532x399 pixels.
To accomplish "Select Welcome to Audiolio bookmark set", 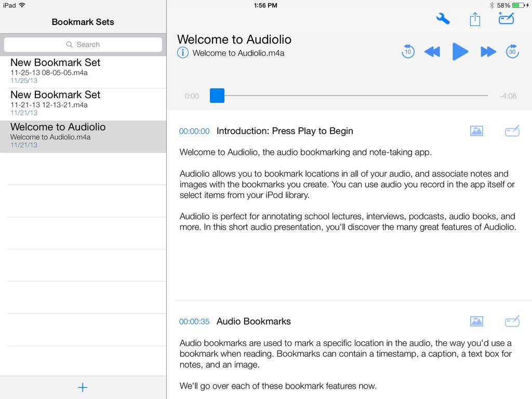I will [x=83, y=137].
